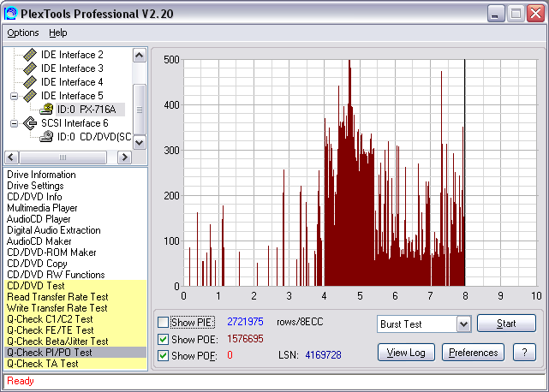This screenshot has height=392, width=549.
Task: Open Drive Information
Action: tap(41, 175)
